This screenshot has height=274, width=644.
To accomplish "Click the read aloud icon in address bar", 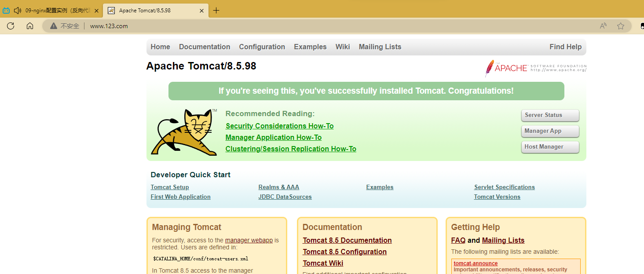I will tap(603, 26).
